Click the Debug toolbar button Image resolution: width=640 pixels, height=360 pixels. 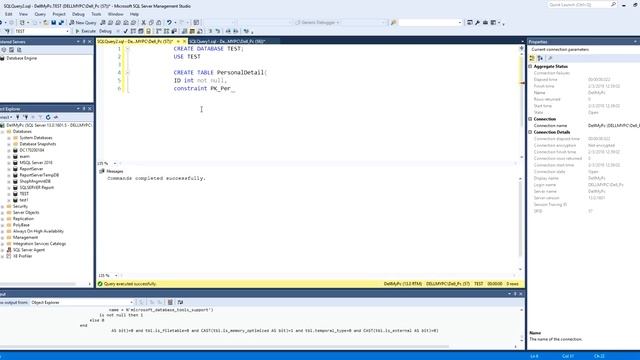[x=105, y=31]
